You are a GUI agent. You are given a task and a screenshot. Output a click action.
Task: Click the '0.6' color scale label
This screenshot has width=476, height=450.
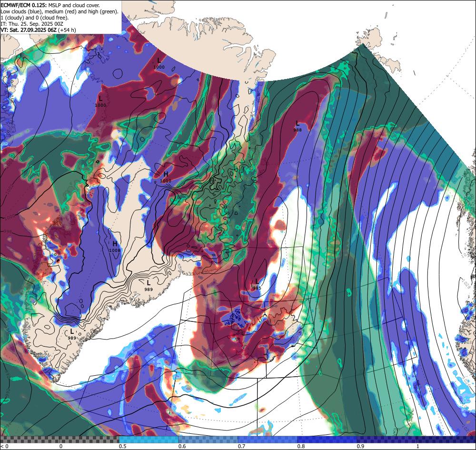click(x=182, y=446)
